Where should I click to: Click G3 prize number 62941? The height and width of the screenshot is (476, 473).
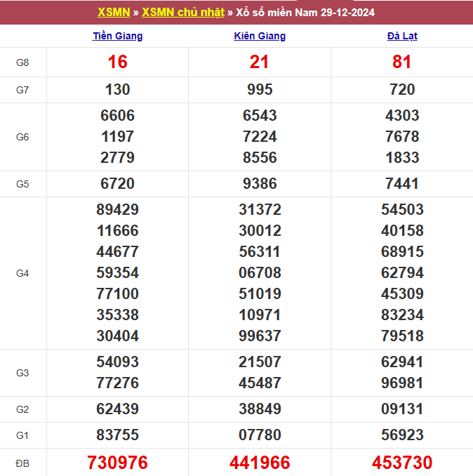coord(402,362)
